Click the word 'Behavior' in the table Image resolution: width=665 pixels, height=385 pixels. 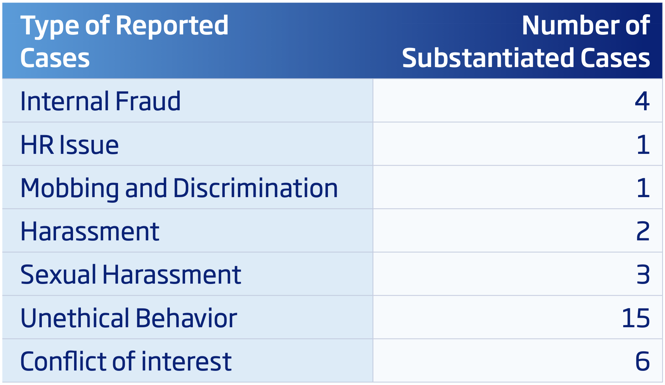click(187, 318)
